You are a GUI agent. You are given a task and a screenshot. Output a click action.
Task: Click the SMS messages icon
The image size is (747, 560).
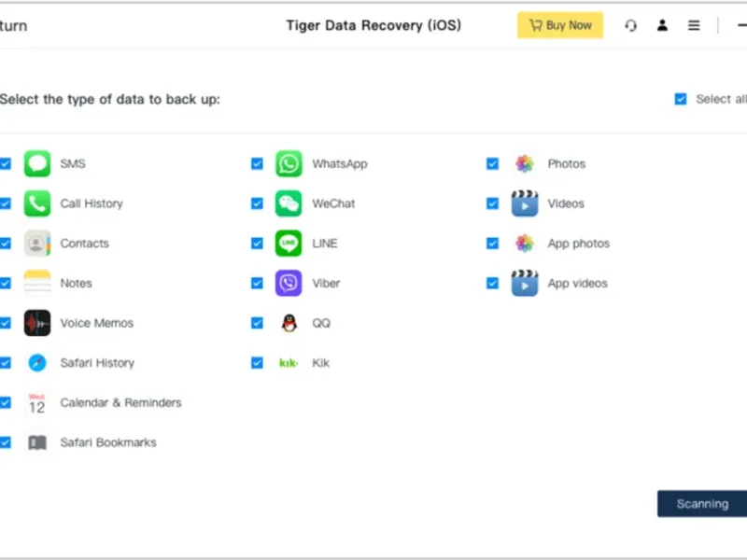tap(37, 163)
